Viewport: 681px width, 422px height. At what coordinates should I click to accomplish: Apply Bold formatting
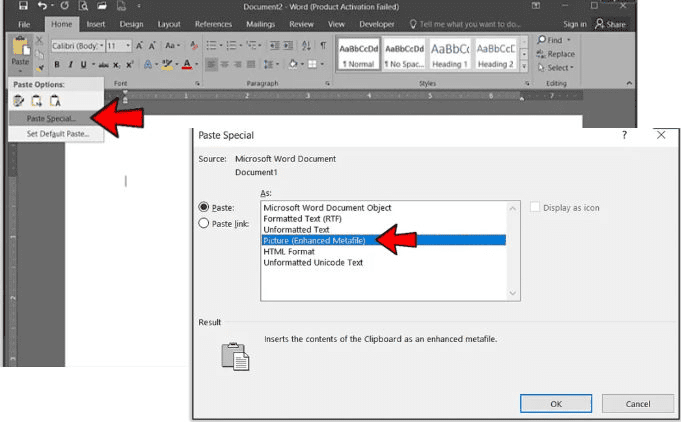pyautogui.click(x=56, y=64)
